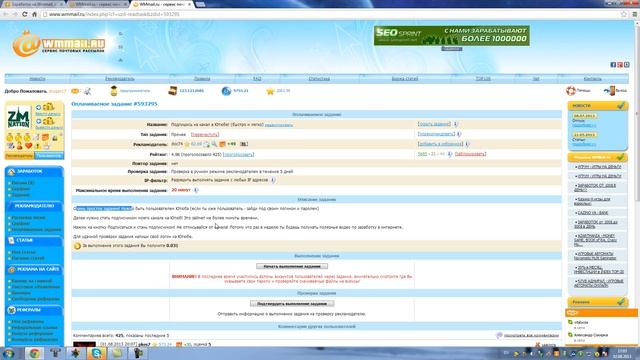Viewport: 640px width, 360px height.
Task: Click the treasure chest balance icon
Action: 173,91
